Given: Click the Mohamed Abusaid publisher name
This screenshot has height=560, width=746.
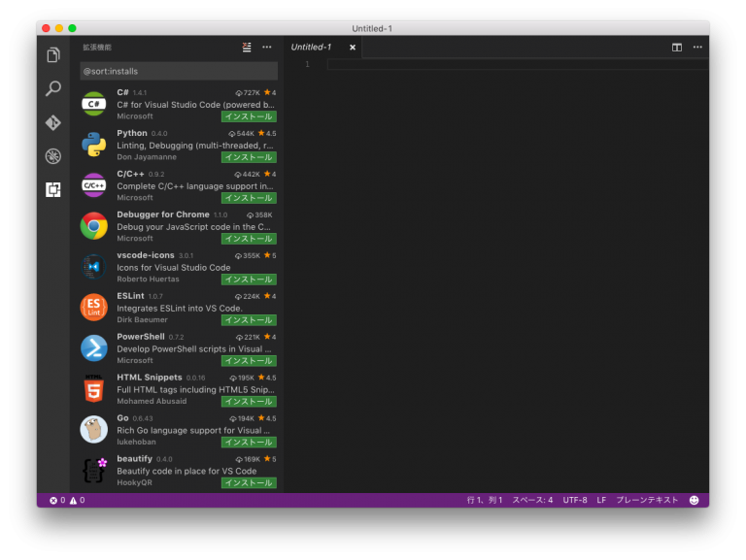Looking at the screenshot, I should coord(152,401).
